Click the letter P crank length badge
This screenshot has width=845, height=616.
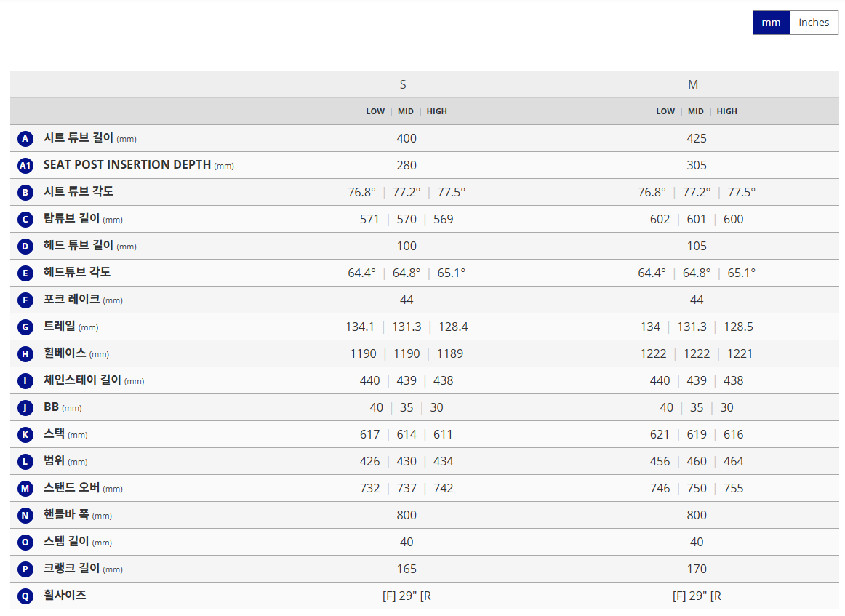coord(25,569)
